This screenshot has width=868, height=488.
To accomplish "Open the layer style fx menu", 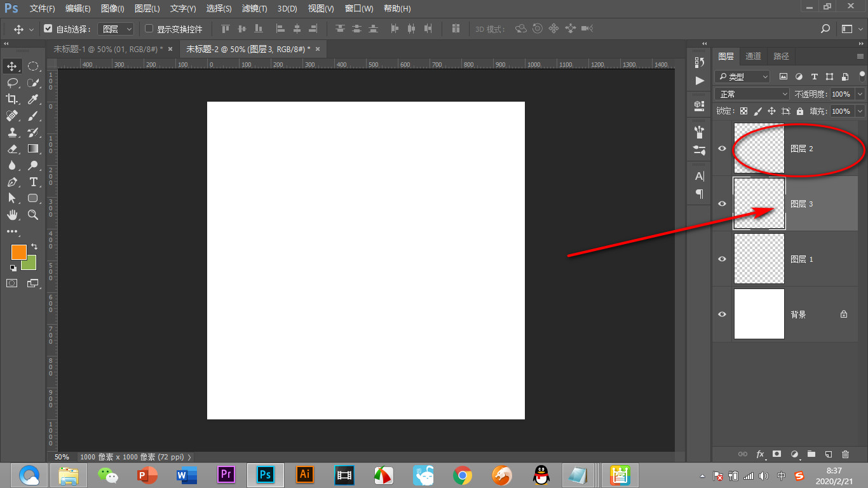I will point(760,454).
